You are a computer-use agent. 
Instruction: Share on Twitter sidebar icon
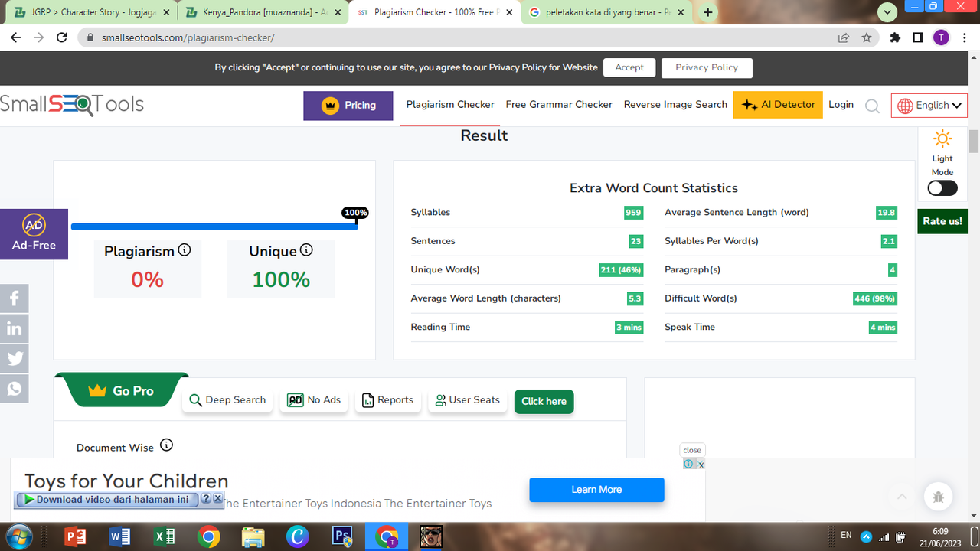pos(15,358)
